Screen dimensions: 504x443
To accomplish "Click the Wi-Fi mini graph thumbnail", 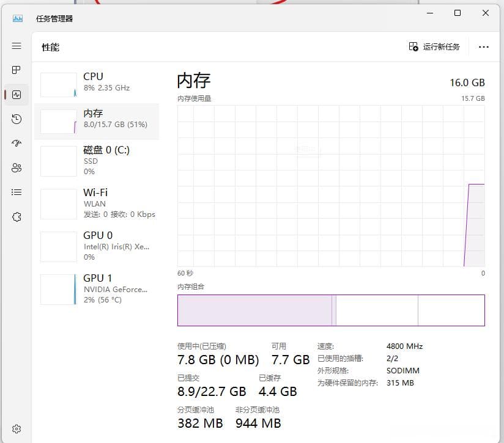I will (59, 204).
